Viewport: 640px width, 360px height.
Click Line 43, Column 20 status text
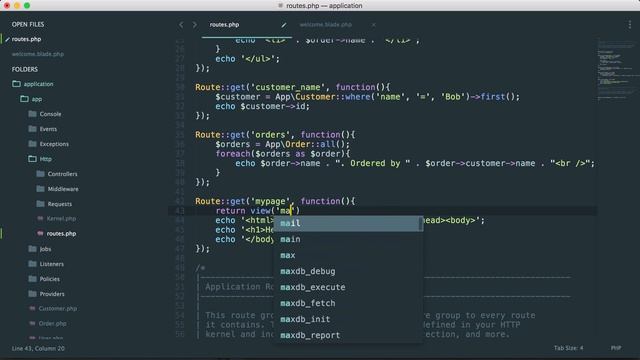[x=38, y=349]
